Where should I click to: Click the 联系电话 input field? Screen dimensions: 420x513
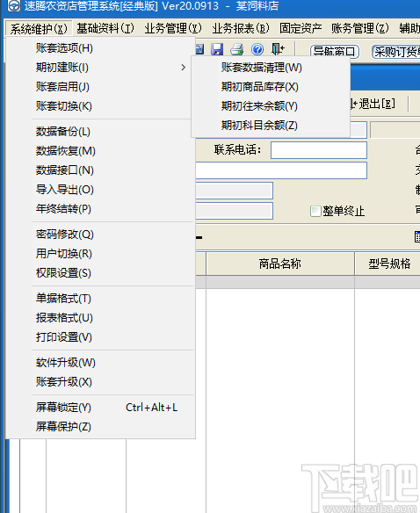(x=319, y=150)
